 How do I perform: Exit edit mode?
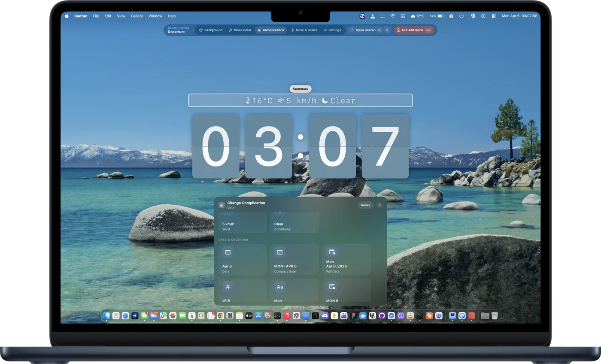click(x=414, y=30)
